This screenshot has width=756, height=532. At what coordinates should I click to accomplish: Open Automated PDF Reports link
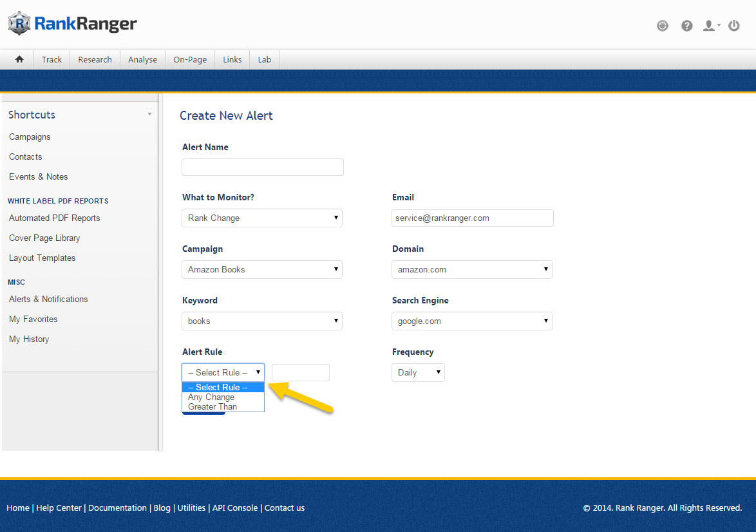pyautogui.click(x=55, y=218)
